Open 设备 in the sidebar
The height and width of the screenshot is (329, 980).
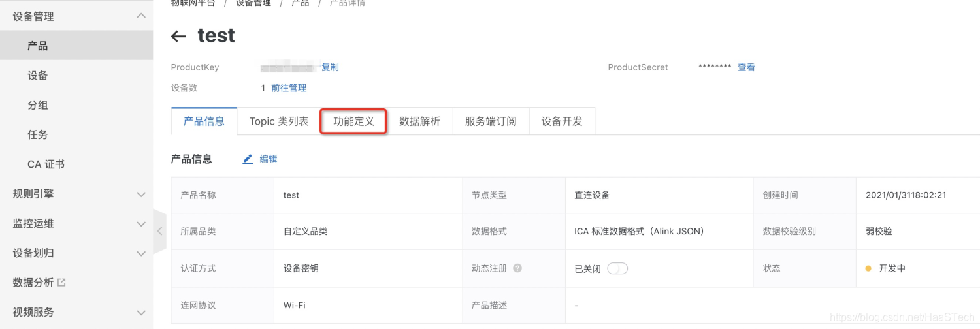tap(38, 76)
